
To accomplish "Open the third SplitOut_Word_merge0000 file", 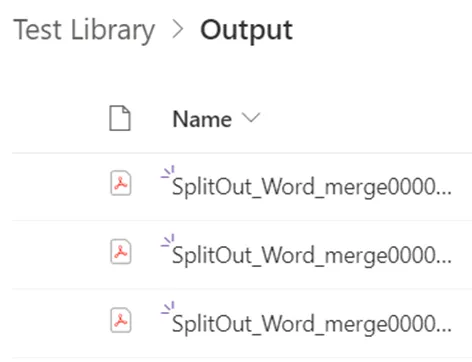I will pos(312,324).
